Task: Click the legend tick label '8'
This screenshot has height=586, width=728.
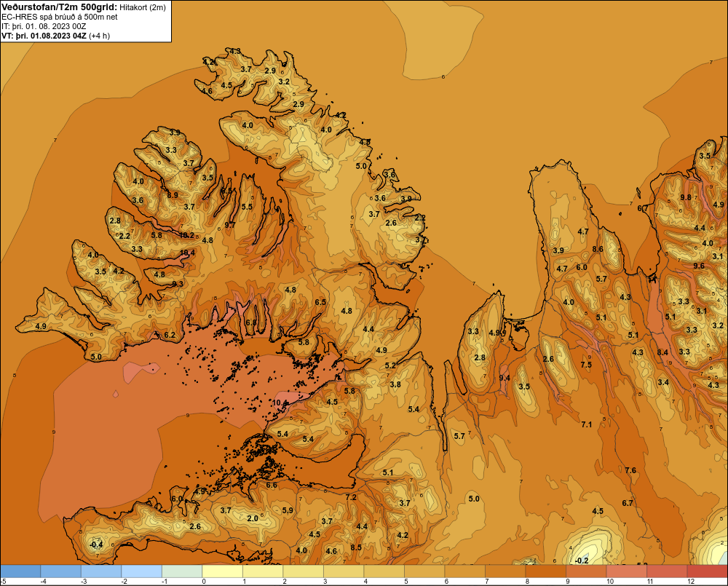Action: pyautogui.click(x=527, y=582)
